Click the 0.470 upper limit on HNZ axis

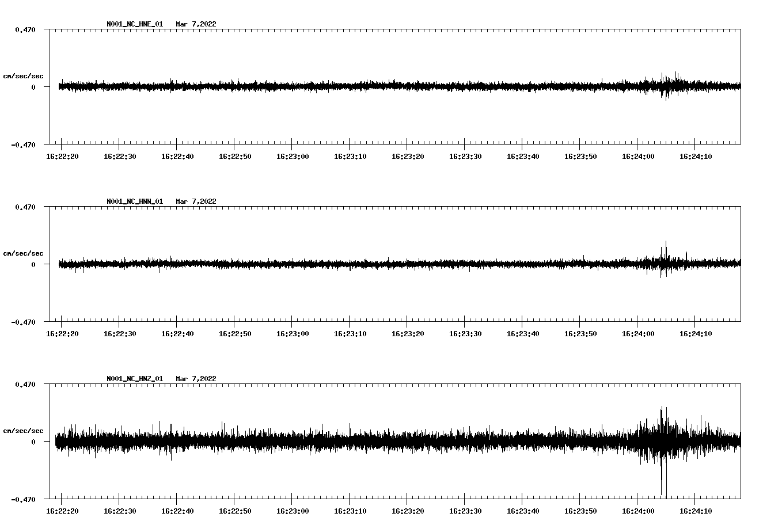[x=25, y=384]
